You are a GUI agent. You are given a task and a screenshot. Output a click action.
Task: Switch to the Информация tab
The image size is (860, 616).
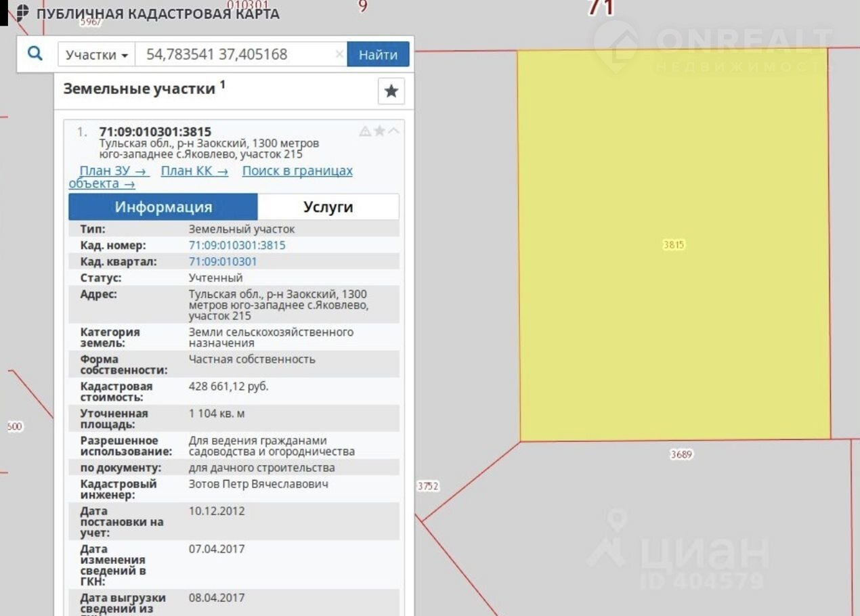click(163, 207)
